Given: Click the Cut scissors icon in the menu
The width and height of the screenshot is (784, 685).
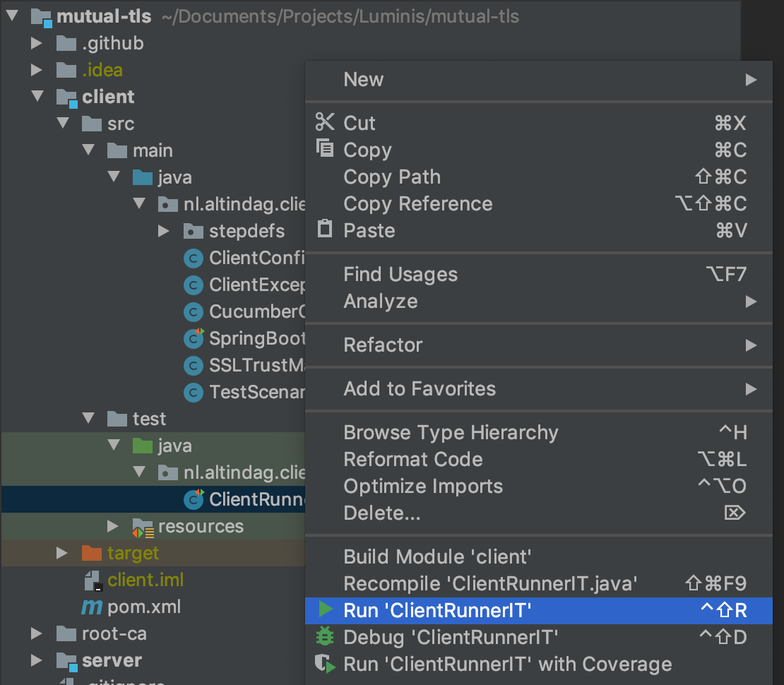Looking at the screenshot, I should tap(324, 122).
